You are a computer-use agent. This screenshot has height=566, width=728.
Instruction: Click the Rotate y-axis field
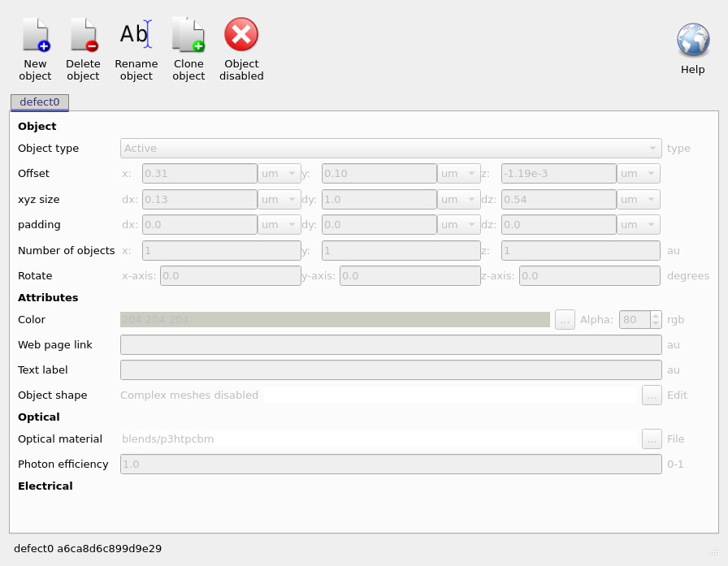click(409, 275)
